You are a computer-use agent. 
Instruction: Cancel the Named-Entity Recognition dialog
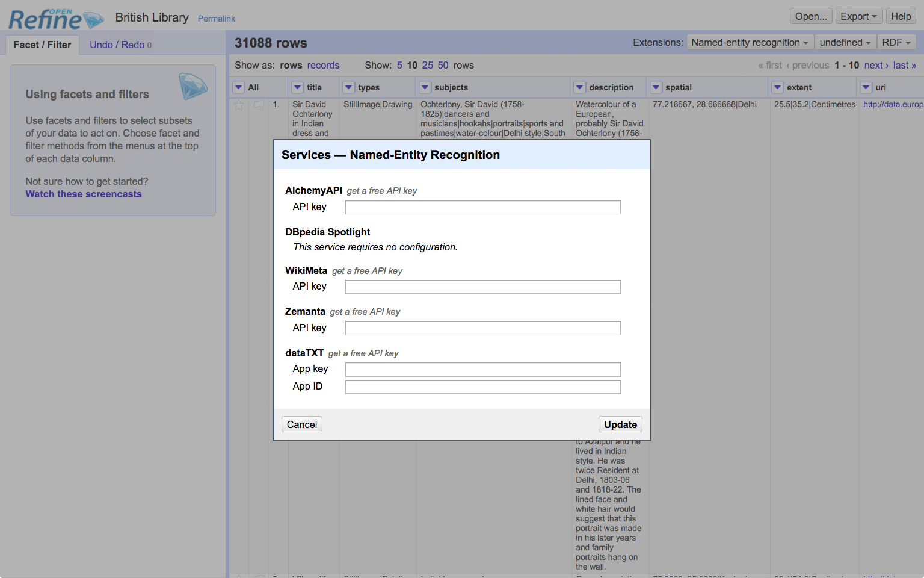click(x=301, y=424)
